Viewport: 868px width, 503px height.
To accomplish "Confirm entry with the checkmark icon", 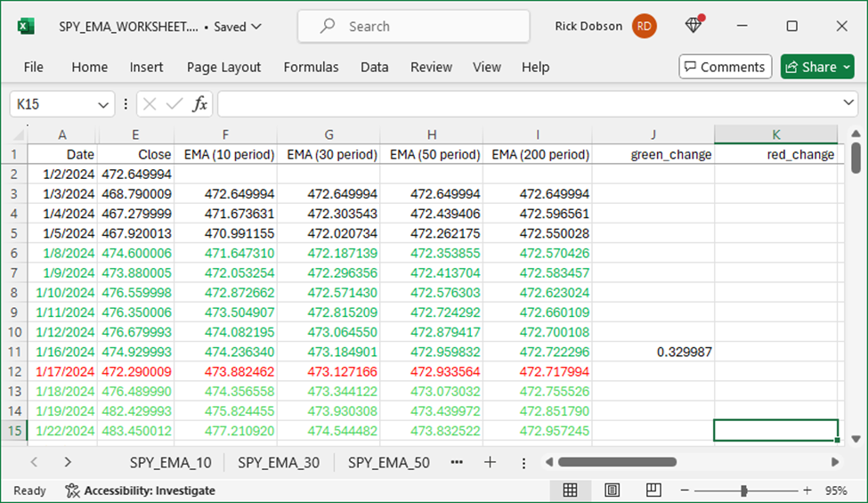I will tap(174, 103).
